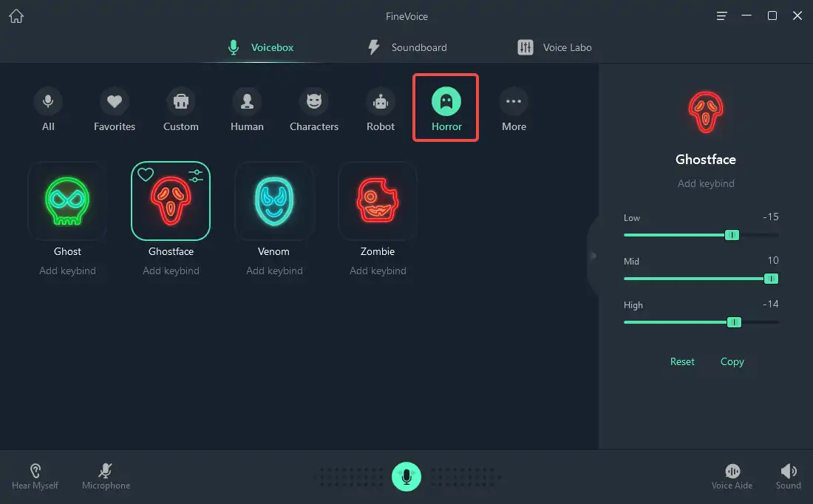Image resolution: width=813 pixels, height=504 pixels.
Task: Open Voice Aide
Action: point(732,477)
